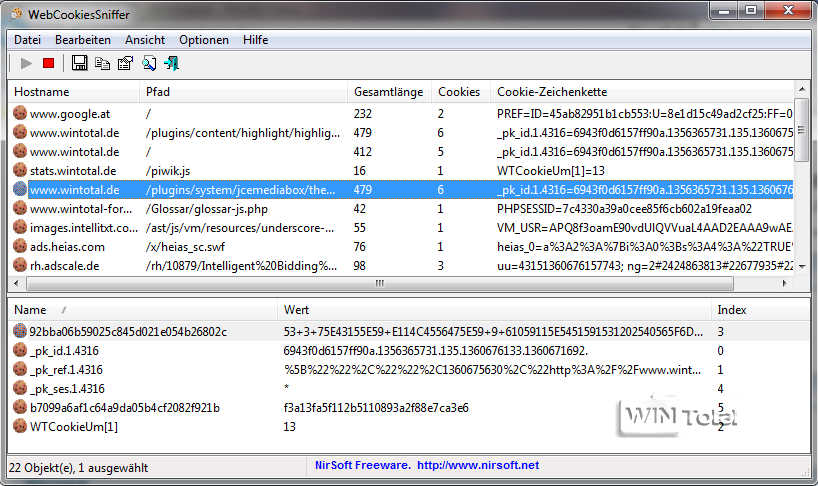Screen dimensions: 818x486
Task: Open the properties toolbar icon
Action: [x=126, y=64]
